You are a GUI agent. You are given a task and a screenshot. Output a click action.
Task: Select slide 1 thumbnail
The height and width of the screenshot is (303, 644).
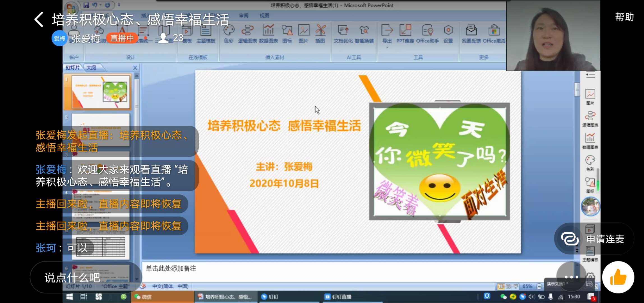pyautogui.click(x=101, y=92)
